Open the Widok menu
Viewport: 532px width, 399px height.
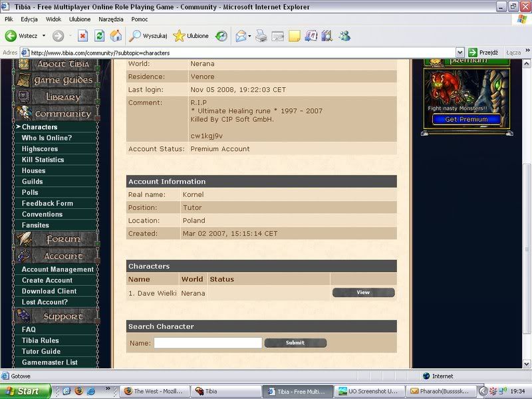53,19
